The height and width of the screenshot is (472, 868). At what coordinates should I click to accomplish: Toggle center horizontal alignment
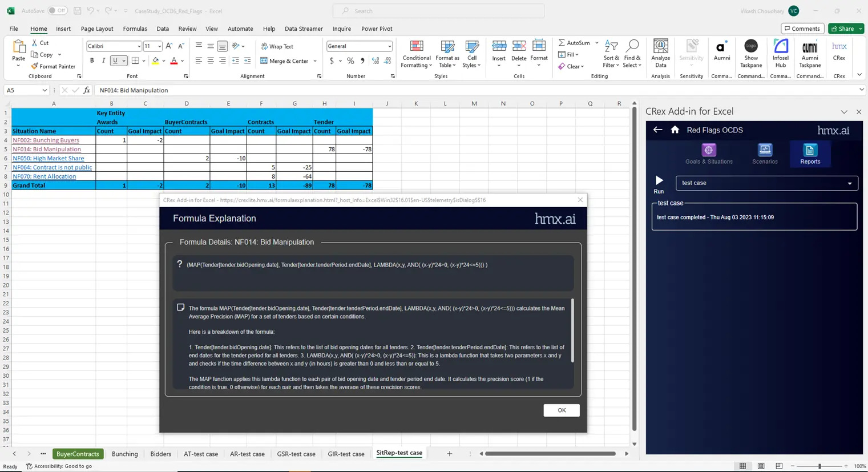211,60
